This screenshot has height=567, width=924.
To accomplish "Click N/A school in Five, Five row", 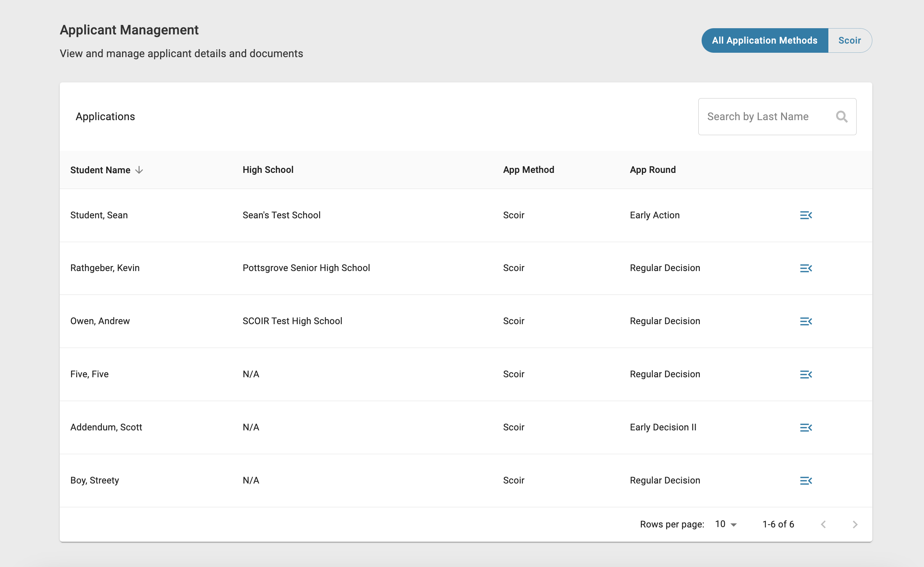I will [x=251, y=374].
